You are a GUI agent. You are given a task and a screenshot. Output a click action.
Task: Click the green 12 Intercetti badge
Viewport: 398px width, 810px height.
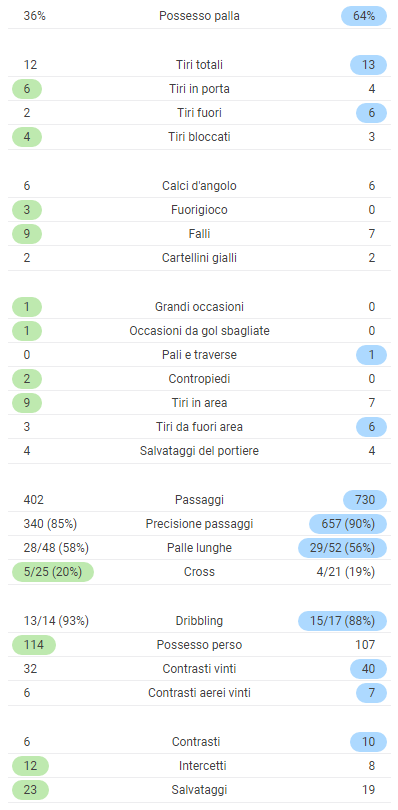[30, 766]
